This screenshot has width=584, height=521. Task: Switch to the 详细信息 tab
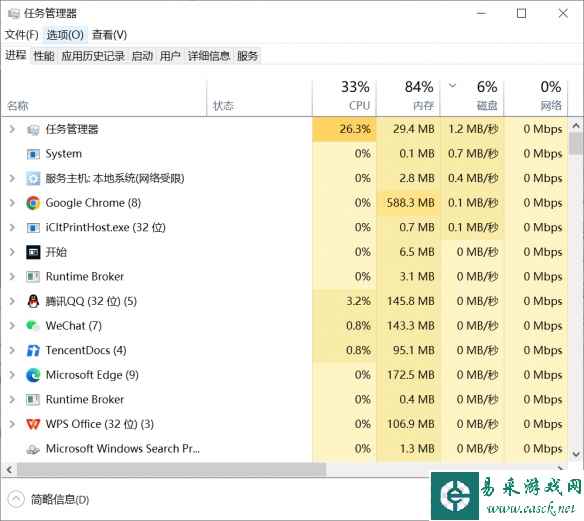point(209,56)
